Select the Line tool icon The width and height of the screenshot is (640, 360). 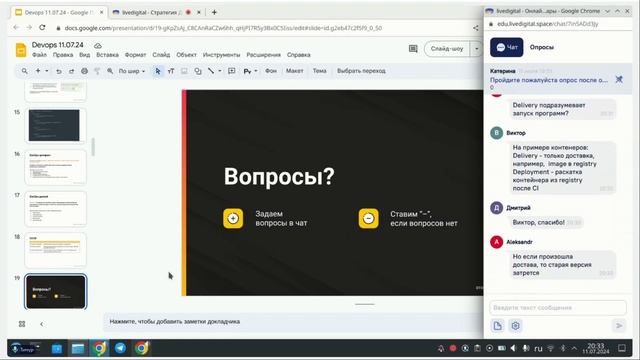click(211, 71)
